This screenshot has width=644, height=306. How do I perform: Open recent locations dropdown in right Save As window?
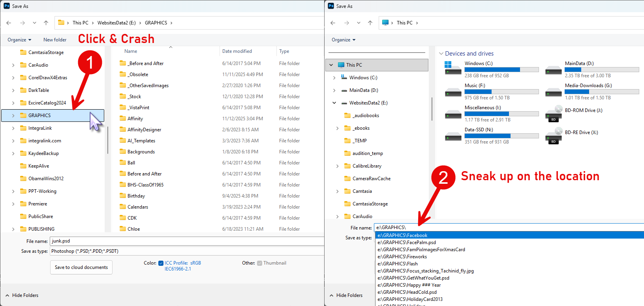[359, 23]
